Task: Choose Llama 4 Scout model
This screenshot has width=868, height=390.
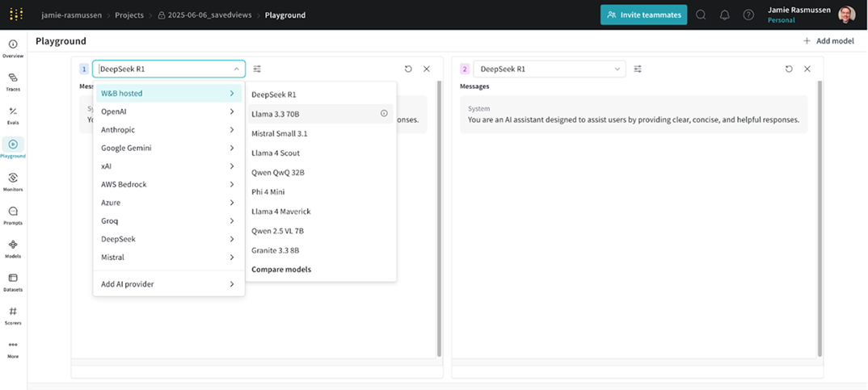Action: (x=321, y=153)
